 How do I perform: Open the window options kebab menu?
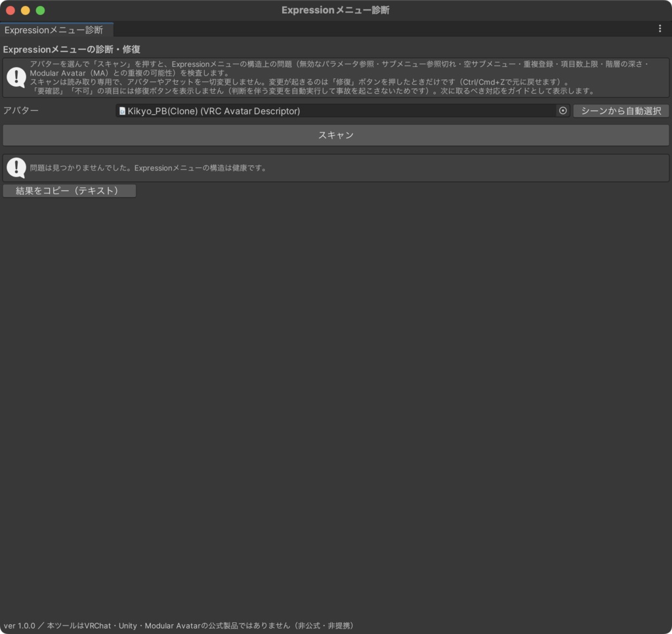660,29
